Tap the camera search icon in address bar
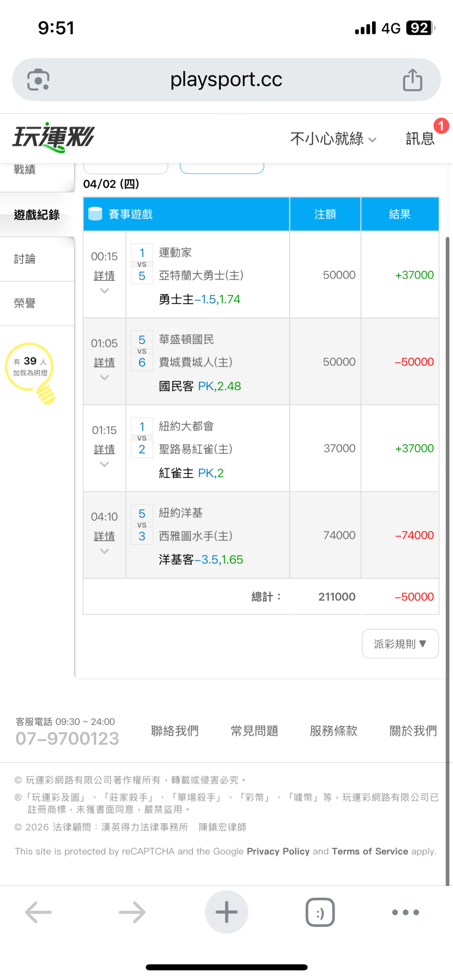453x980 pixels. (x=38, y=80)
